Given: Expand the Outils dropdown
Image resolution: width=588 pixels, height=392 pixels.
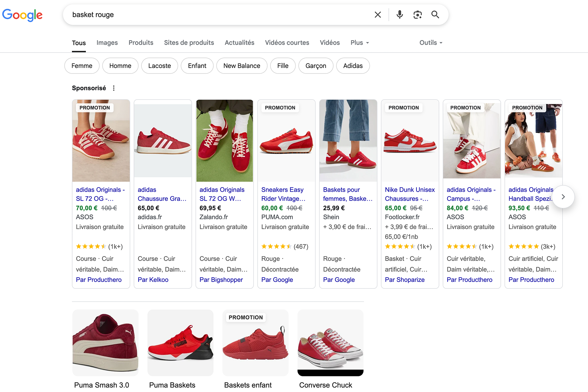Looking at the screenshot, I should (431, 43).
